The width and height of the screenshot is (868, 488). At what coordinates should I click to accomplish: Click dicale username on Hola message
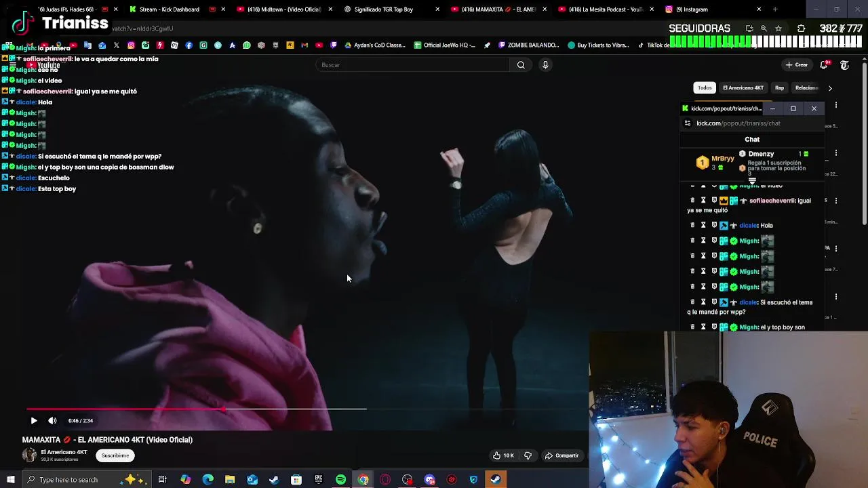(x=748, y=225)
